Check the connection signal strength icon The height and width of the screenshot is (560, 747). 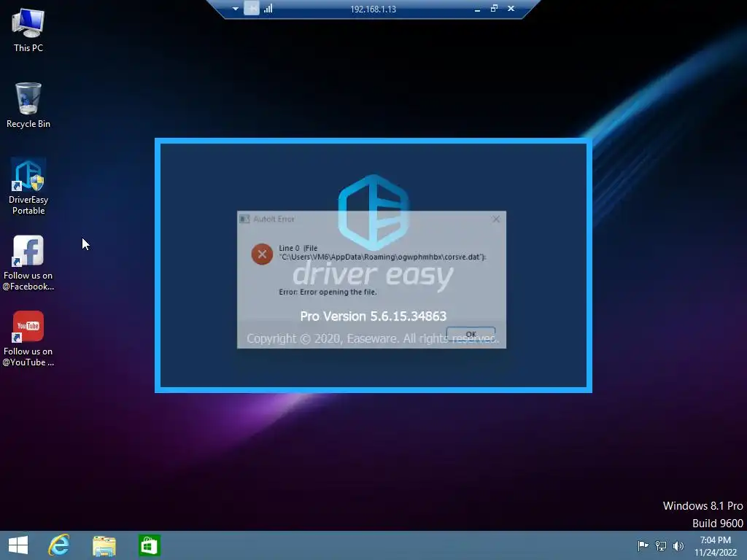coord(268,9)
